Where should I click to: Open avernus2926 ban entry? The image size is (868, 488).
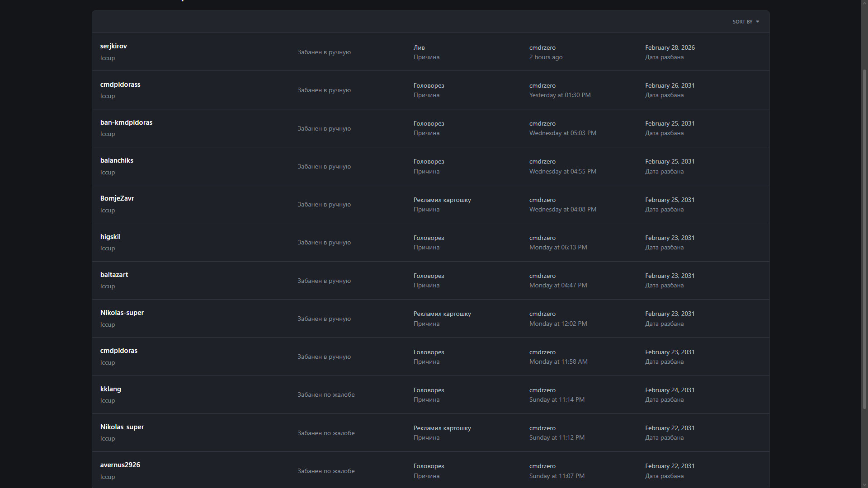tap(120, 465)
